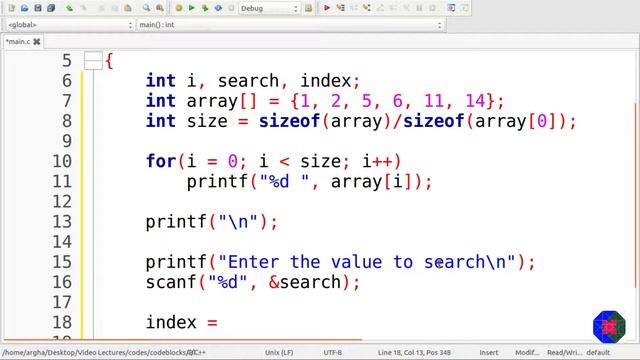Click the Next line debugger icon
Screen dimensions: 640x360
click(x=353, y=8)
